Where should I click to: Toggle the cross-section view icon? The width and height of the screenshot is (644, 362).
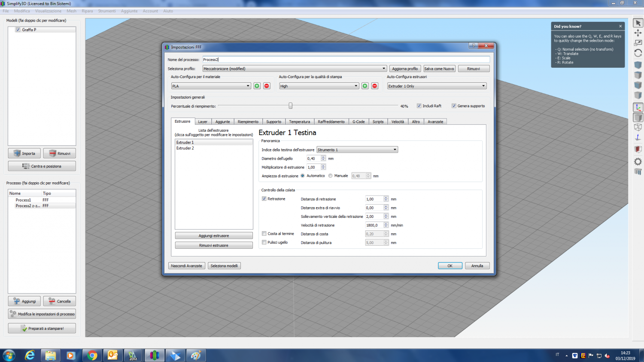coord(638,149)
